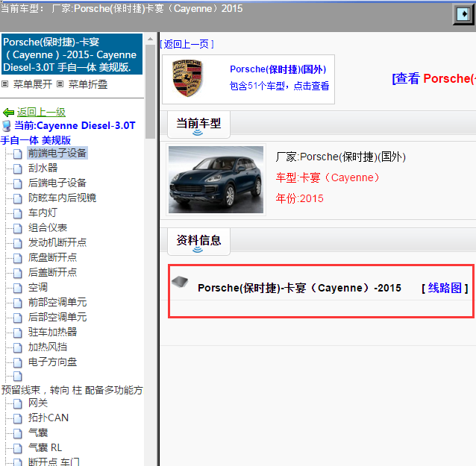The height and width of the screenshot is (466, 476).
Task: Select 发动机断开点 tree item
Action: (57, 242)
